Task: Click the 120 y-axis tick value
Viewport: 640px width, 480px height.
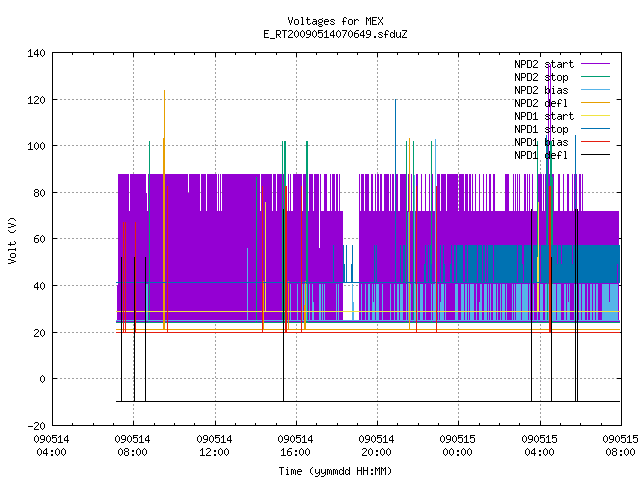Action: coord(36,100)
